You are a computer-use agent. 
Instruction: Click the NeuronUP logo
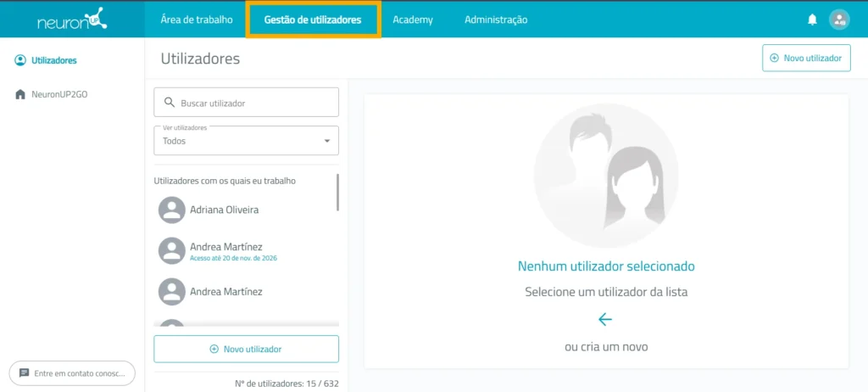(x=72, y=19)
